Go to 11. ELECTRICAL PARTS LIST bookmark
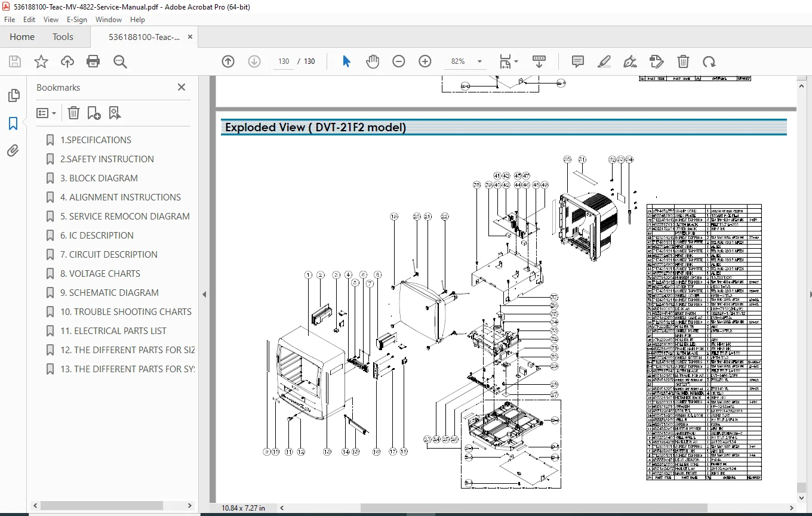812x516 pixels. pos(113,331)
